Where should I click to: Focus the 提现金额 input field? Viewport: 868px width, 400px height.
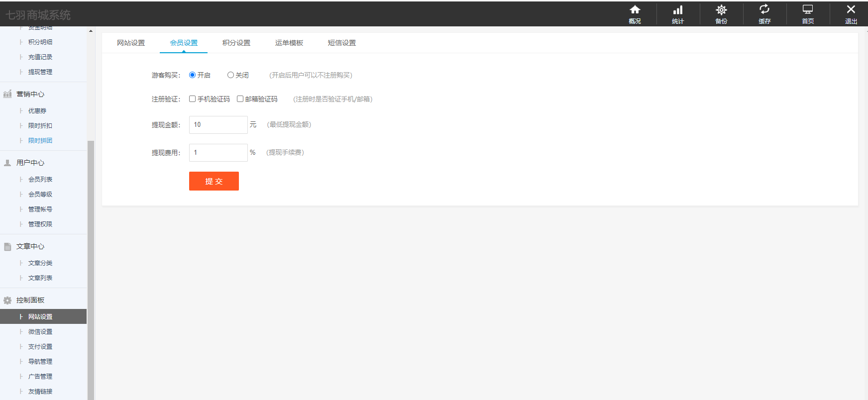pos(218,125)
